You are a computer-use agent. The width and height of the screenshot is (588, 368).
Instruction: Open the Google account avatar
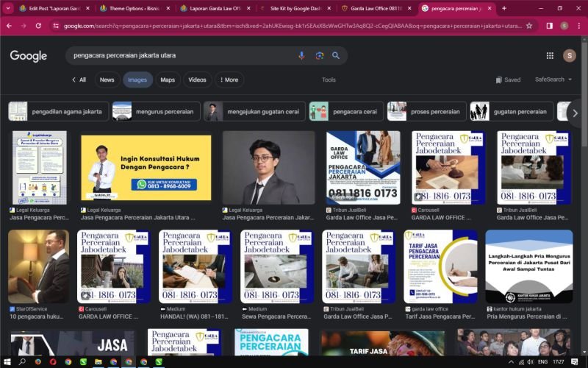[569, 56]
